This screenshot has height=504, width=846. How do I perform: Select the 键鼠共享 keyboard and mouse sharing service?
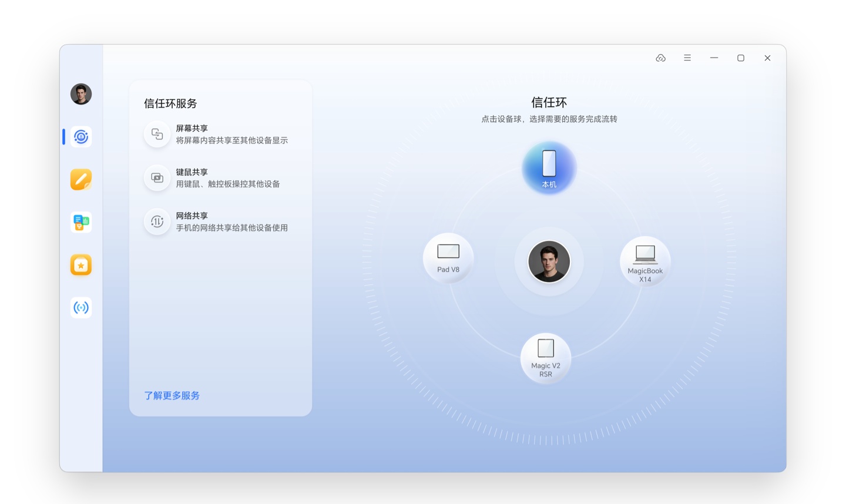(217, 178)
